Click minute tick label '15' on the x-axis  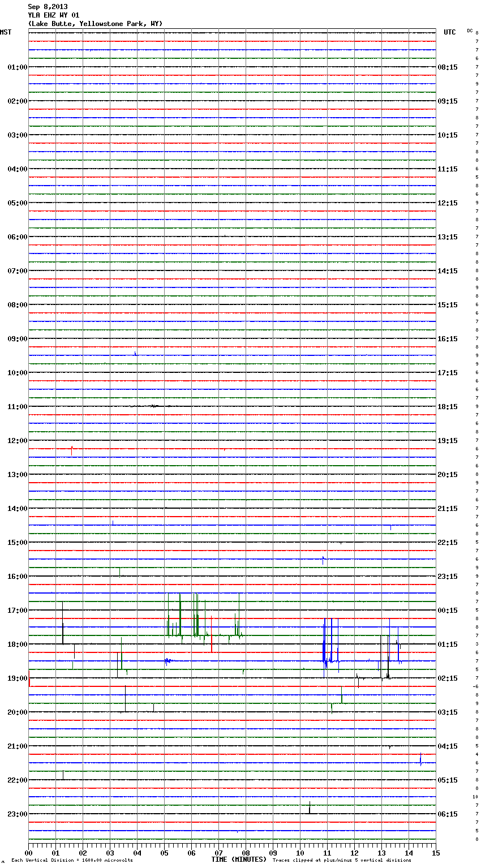pyautogui.click(x=435, y=853)
